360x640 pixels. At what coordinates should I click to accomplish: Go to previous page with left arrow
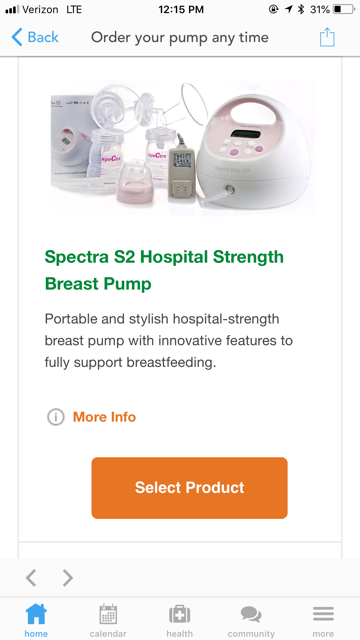click(31, 578)
